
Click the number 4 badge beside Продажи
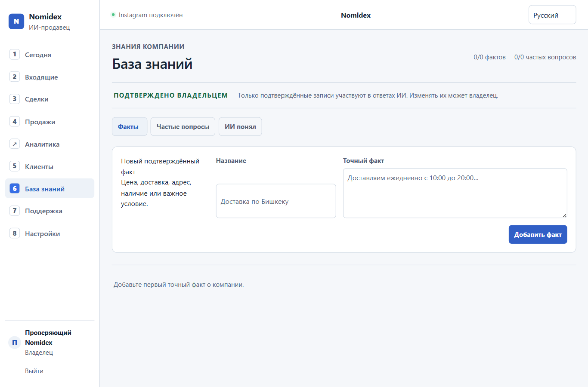click(x=15, y=121)
